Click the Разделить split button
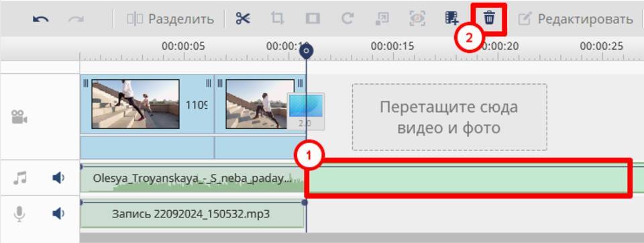The height and width of the screenshot is (243, 644). tap(170, 19)
